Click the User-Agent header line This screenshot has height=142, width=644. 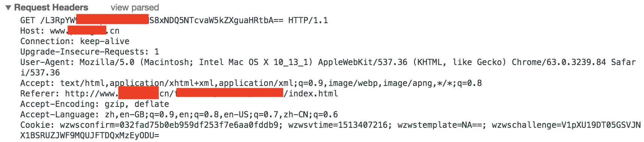328,67
